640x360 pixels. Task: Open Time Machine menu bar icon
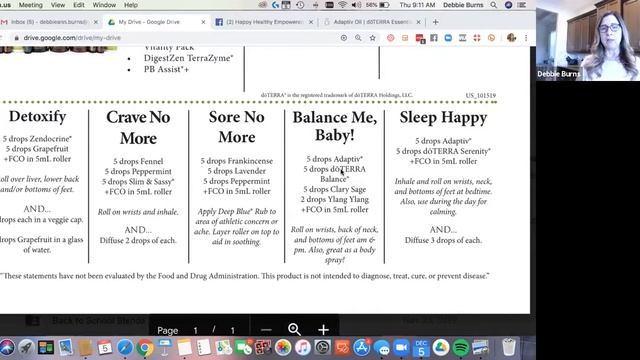coord(300,5)
